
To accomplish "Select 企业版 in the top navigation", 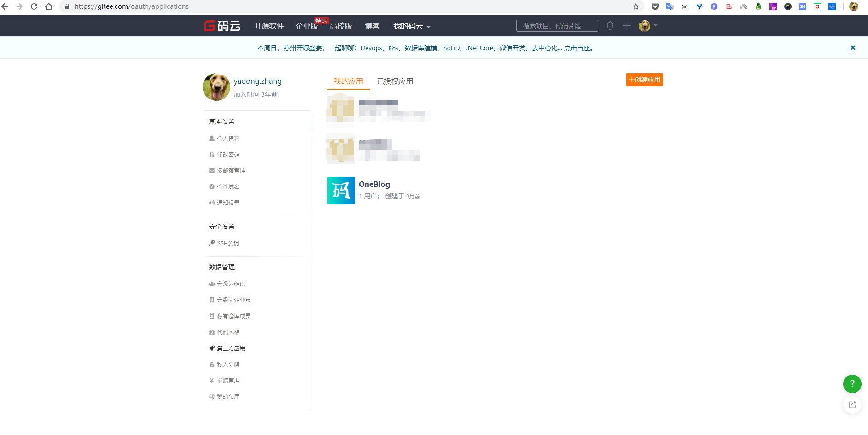I will 306,26.
